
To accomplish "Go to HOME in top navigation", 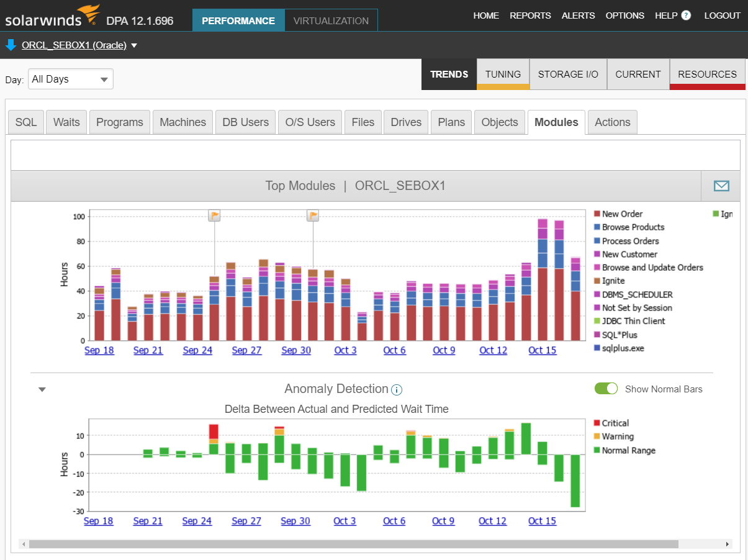I will 486,16.
